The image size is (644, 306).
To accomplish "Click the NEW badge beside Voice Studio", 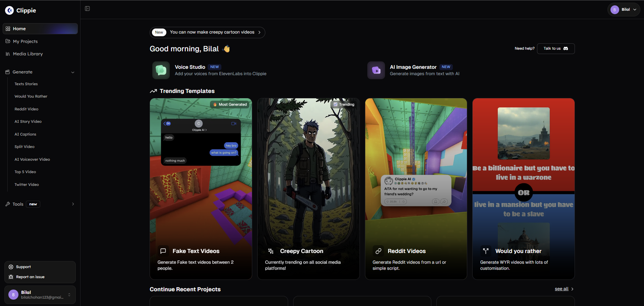I will 215,67.
